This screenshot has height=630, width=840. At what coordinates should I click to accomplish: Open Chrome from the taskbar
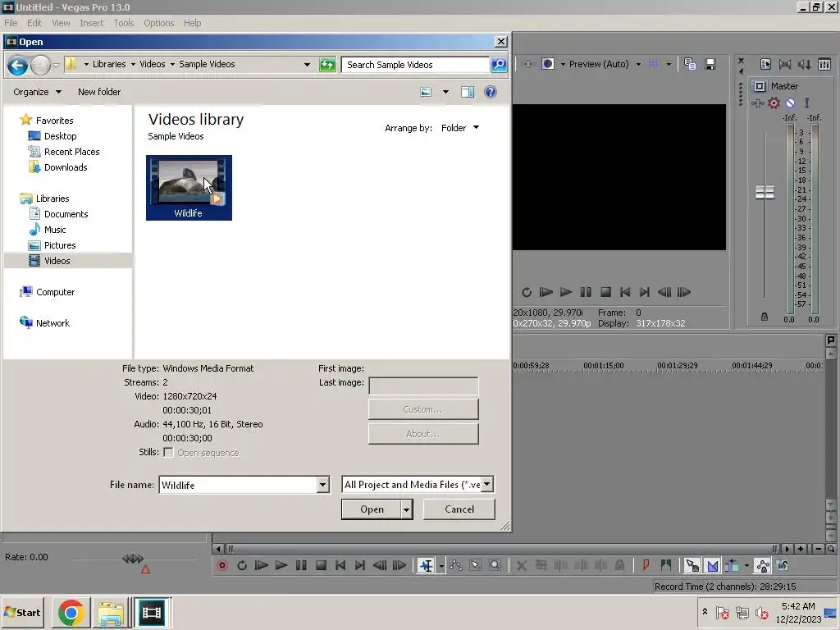point(71,612)
